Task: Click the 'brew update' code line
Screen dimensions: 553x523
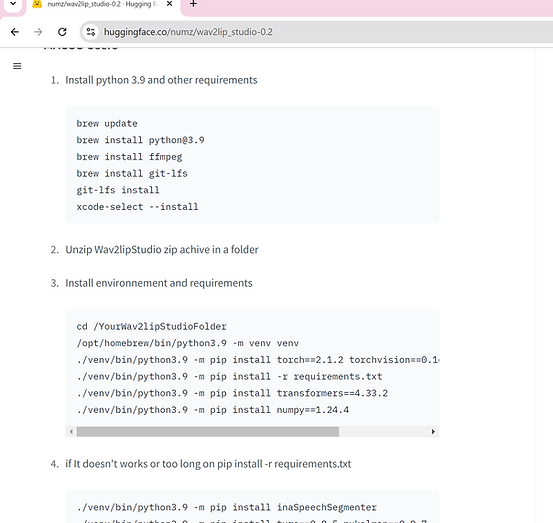Action: click(x=107, y=124)
